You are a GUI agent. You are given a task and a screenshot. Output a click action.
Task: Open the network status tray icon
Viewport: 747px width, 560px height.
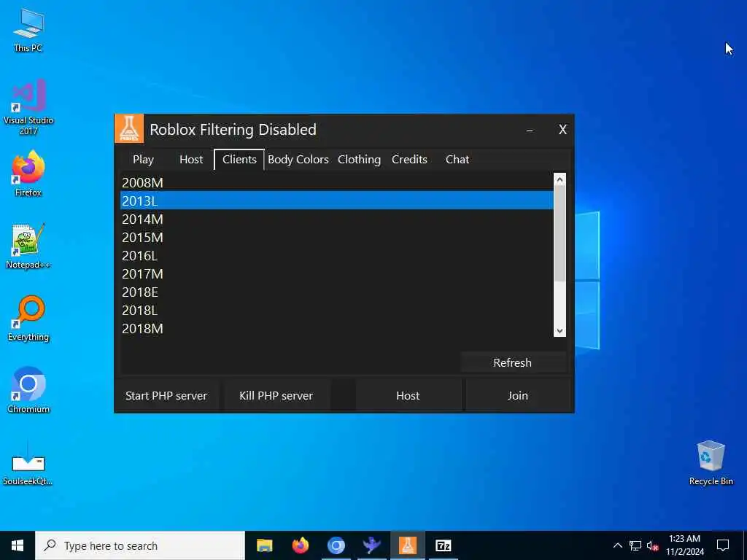[x=635, y=545]
